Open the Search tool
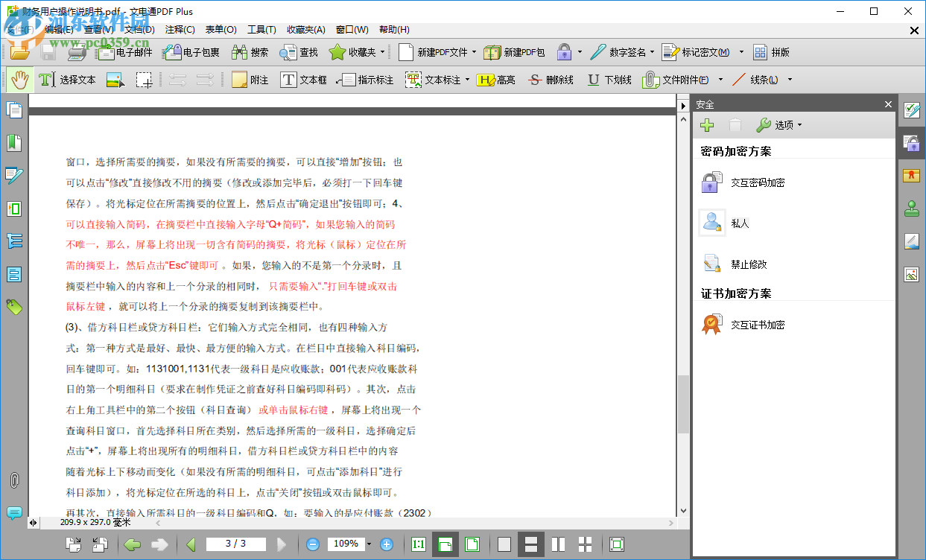Viewport: 926px width, 560px height. click(247, 52)
